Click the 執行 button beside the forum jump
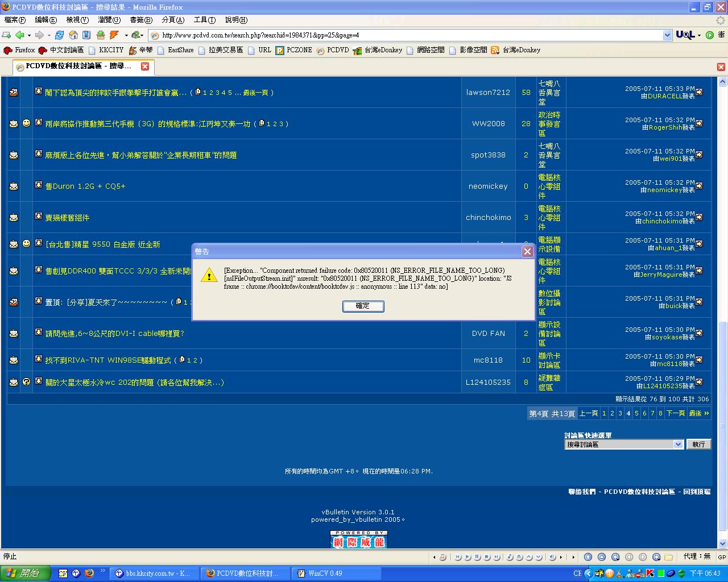Viewport: 728px width, 582px height. [x=698, y=444]
